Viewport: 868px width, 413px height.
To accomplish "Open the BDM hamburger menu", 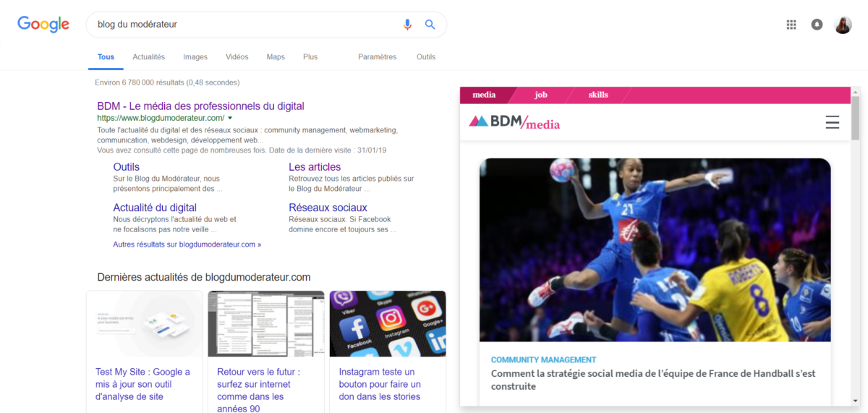I will click(833, 122).
